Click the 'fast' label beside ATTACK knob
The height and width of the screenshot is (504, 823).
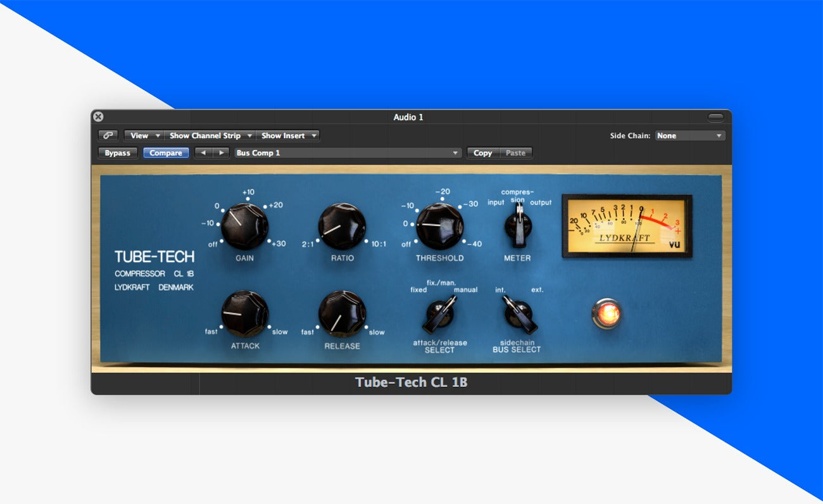point(211,332)
